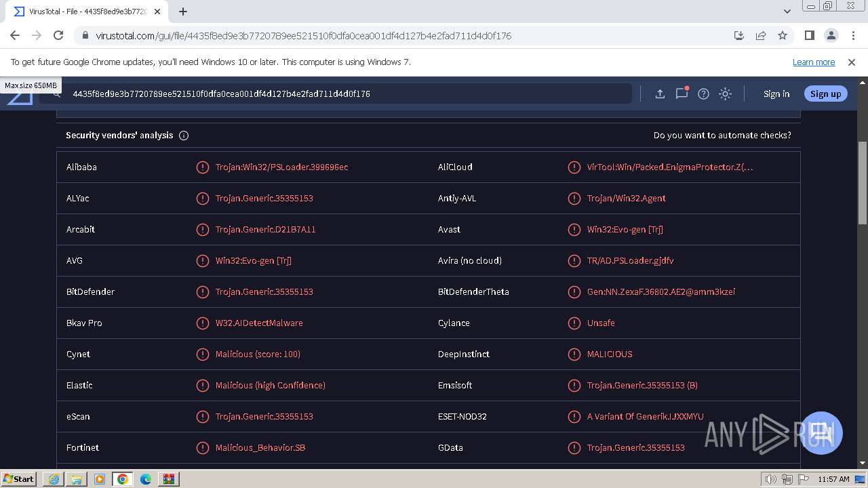Open the Learn more link in Chrome banner
The width and height of the screenshot is (868, 488).
pyautogui.click(x=814, y=62)
